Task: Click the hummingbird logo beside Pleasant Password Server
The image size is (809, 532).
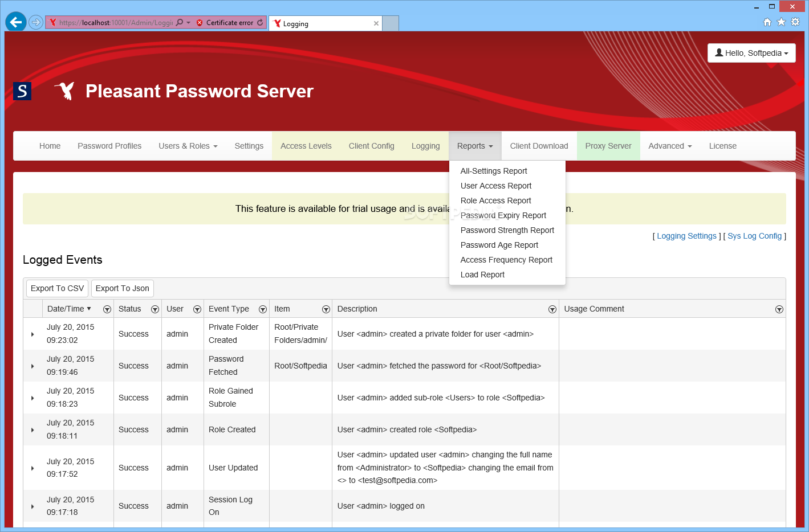Action: [x=65, y=91]
